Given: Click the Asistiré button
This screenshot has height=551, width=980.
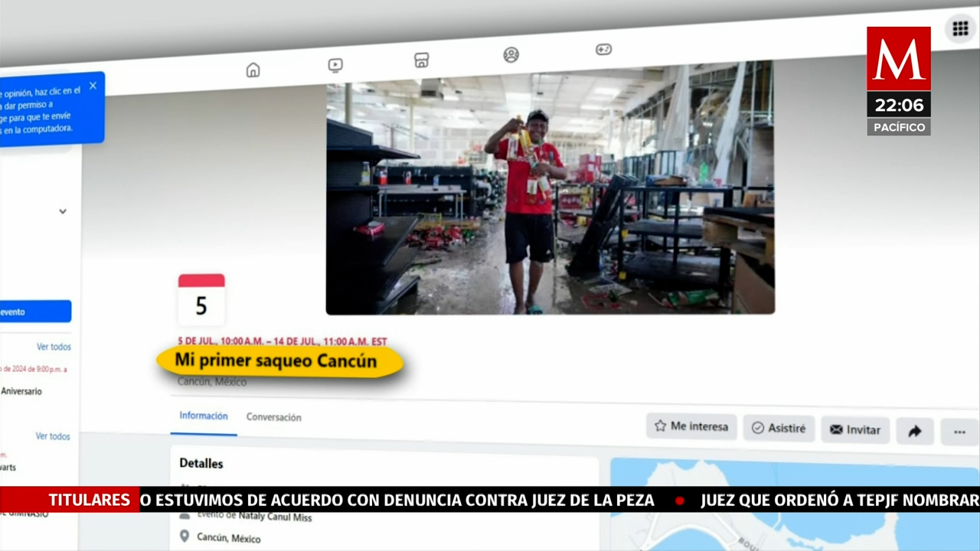Looking at the screenshot, I should tap(779, 428).
